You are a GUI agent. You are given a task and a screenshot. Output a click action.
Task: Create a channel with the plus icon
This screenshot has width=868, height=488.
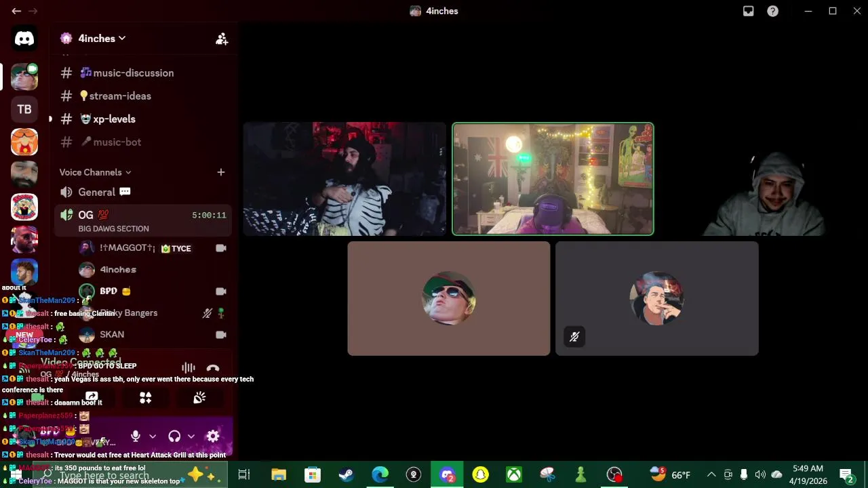click(x=220, y=172)
